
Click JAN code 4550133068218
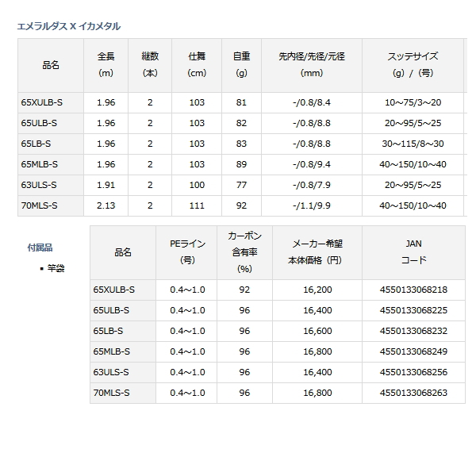[413, 290]
